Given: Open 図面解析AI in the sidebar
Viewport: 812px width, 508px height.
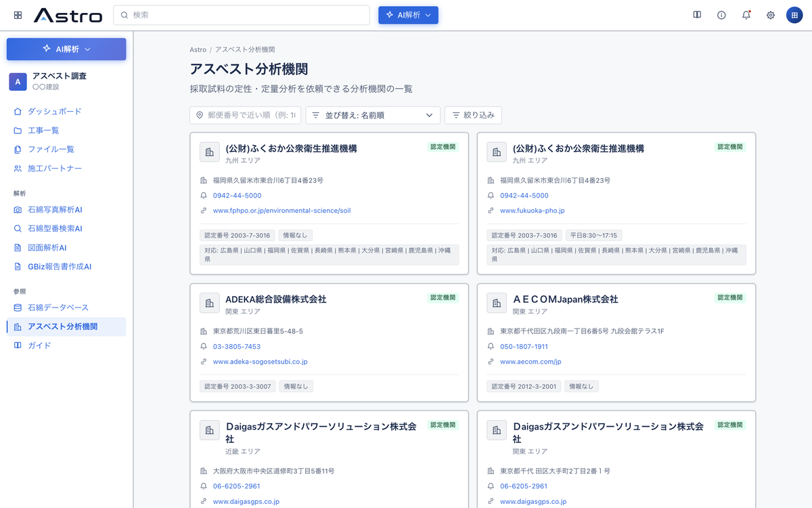Looking at the screenshot, I should [66, 248].
